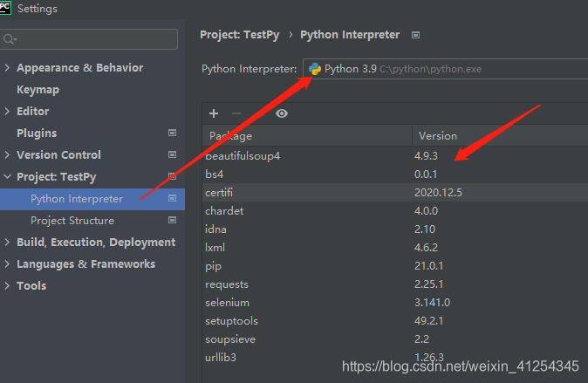Click version 2020.12.5 cell
Viewport: 588px width, 383px height.
tap(438, 193)
